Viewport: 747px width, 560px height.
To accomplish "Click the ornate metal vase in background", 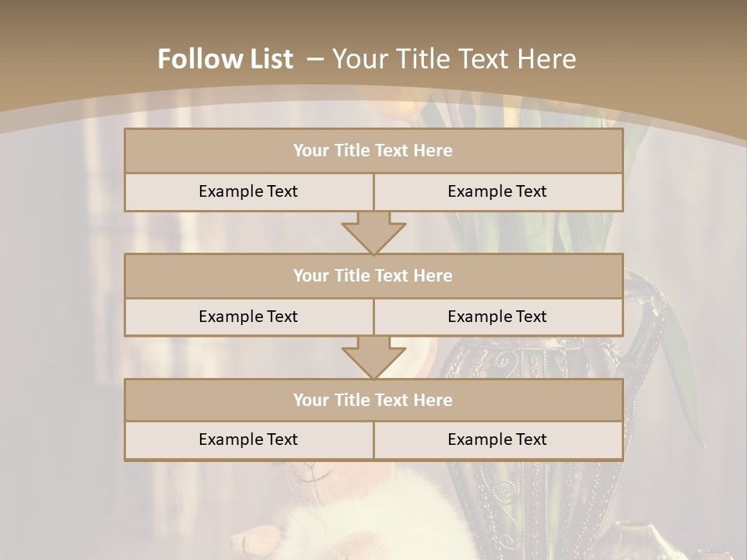I will pos(514,498).
